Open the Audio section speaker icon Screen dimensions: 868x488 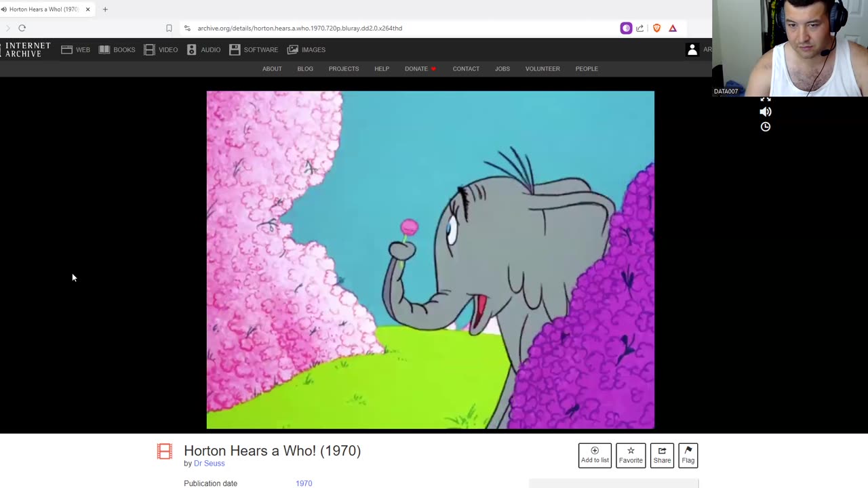pyautogui.click(x=191, y=49)
